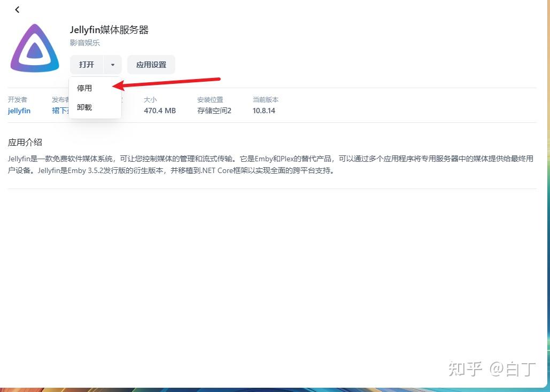Image resolution: width=550 pixels, height=392 pixels.
Task: Open the jellyfin developer link
Action: point(19,111)
